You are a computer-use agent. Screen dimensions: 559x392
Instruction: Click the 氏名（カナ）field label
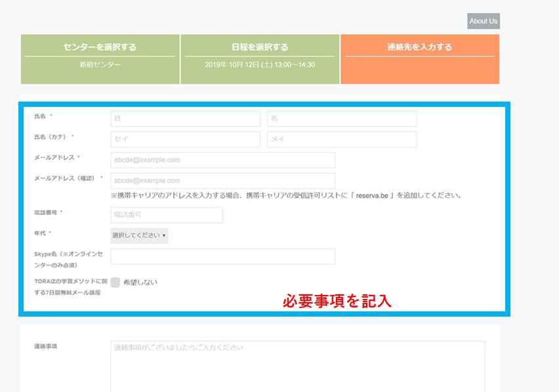click(52, 137)
